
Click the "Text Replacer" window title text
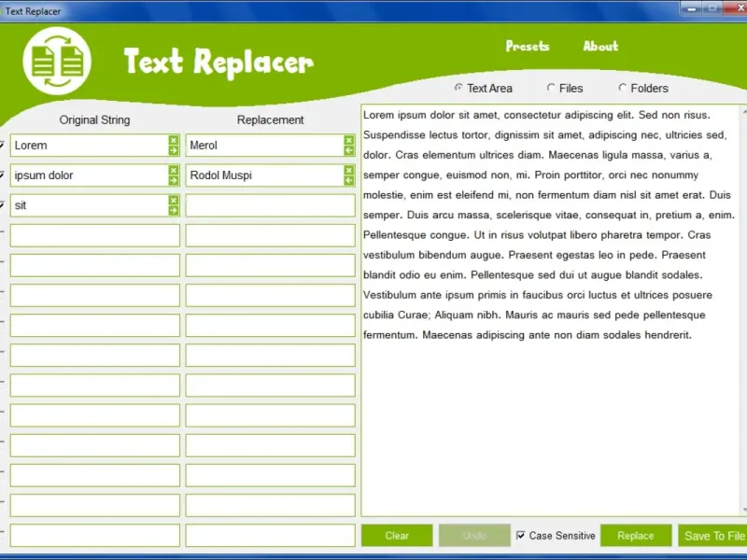(x=33, y=11)
